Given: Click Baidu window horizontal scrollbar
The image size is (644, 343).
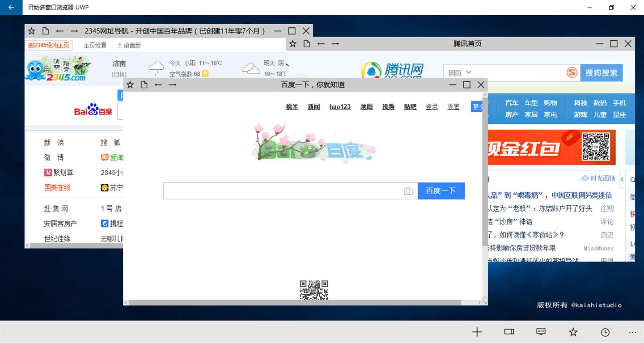Looking at the screenshot, I should [295, 303].
